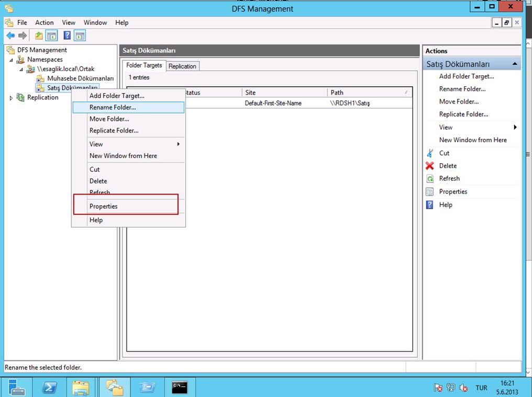Select the \\RDSH1\Satış path cell

pos(350,103)
